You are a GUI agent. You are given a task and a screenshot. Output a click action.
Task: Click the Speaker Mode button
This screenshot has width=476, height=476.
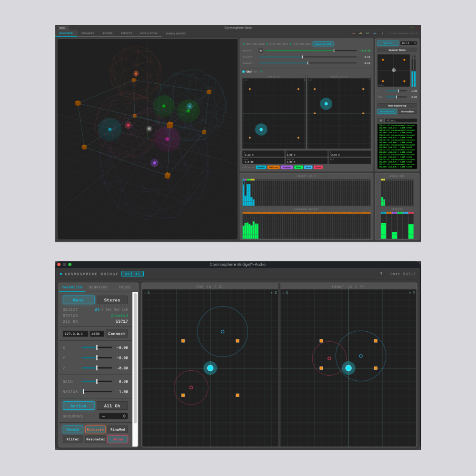click(x=397, y=50)
